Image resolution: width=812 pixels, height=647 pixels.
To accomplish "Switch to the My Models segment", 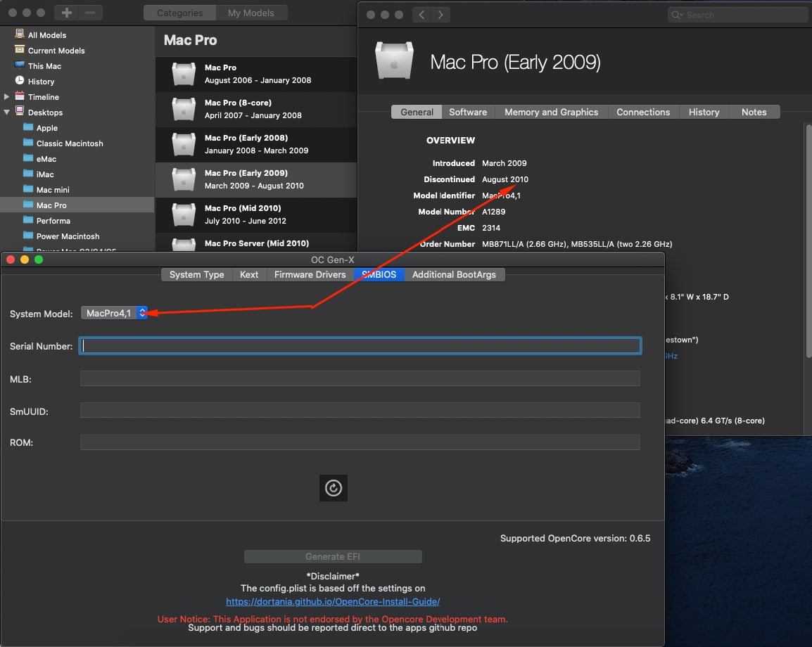I will 251,13.
